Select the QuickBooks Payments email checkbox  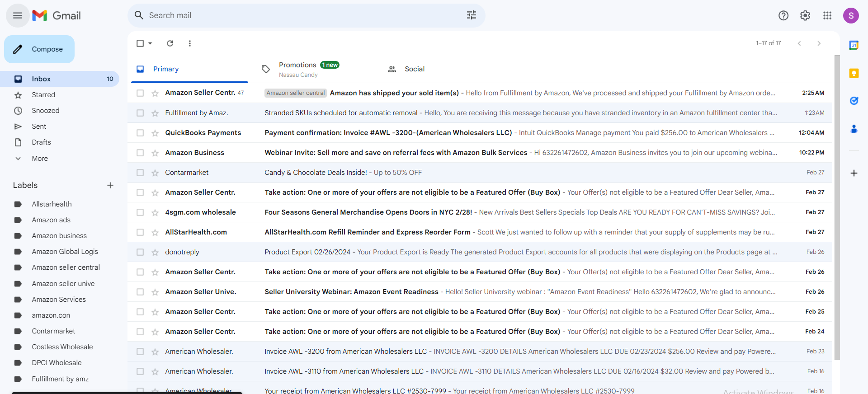140,133
